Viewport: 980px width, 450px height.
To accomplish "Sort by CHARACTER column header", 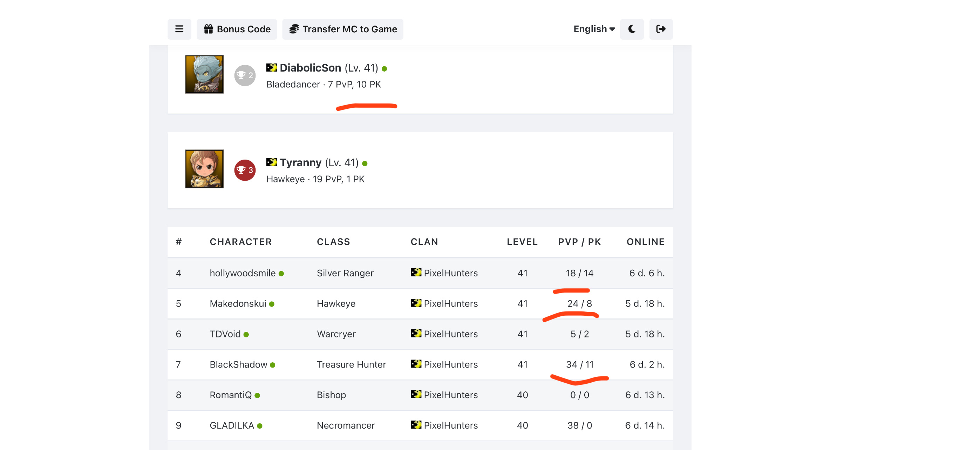I will 240,242.
